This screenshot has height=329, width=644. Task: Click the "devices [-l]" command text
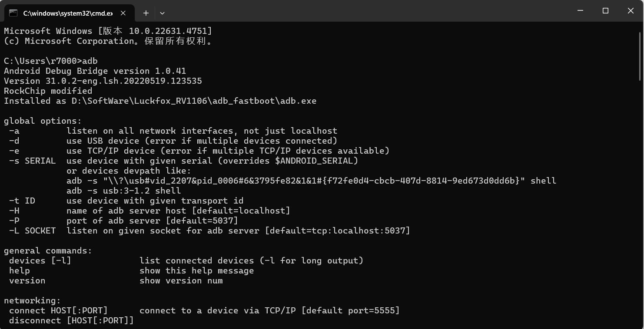pyautogui.click(x=40, y=260)
